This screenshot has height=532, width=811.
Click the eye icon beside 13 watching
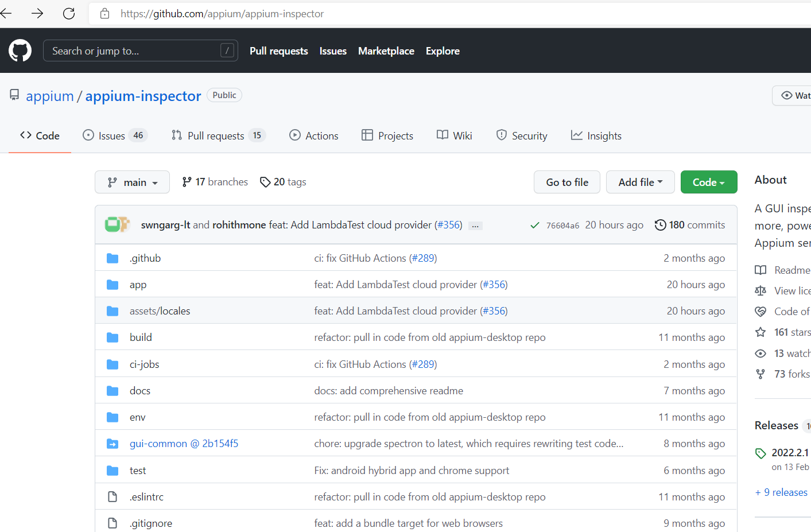coord(760,354)
